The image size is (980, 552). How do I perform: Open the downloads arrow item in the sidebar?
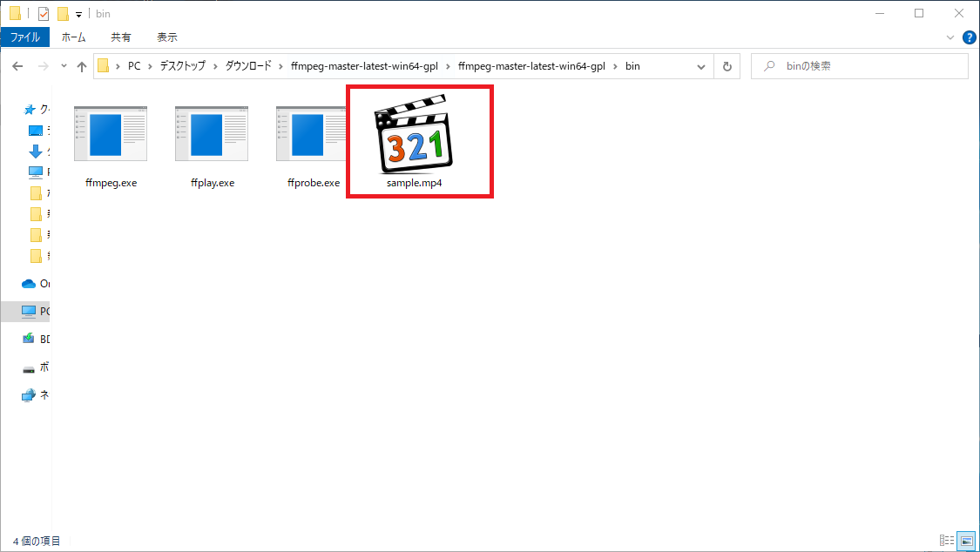point(36,151)
